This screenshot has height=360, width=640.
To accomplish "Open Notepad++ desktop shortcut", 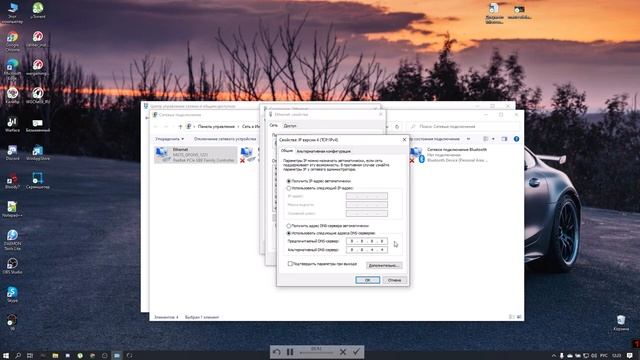I will [x=12, y=210].
